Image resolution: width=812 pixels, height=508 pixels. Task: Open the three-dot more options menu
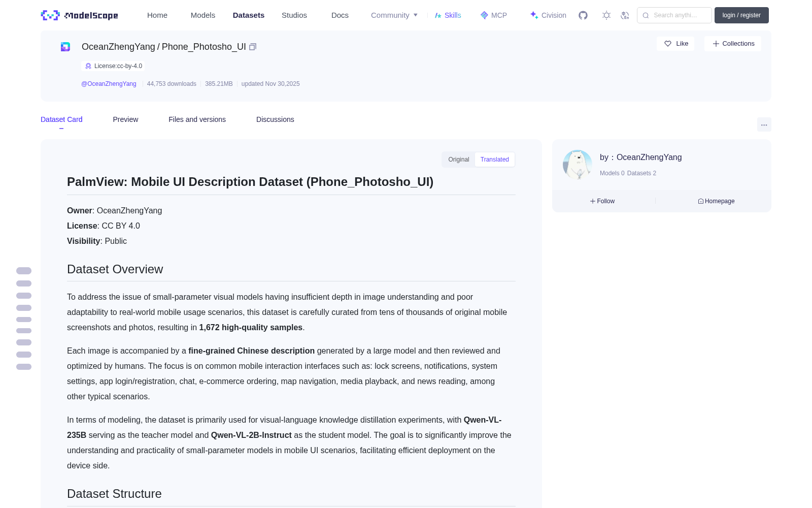(x=764, y=124)
